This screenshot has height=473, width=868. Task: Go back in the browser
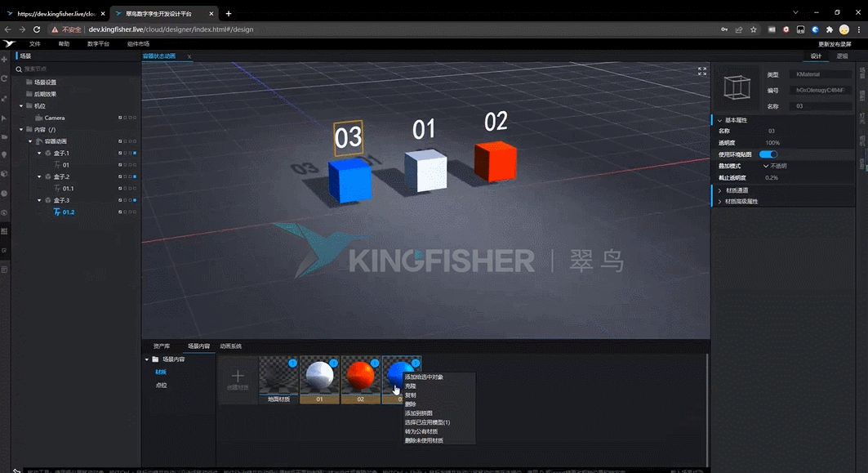[7, 29]
